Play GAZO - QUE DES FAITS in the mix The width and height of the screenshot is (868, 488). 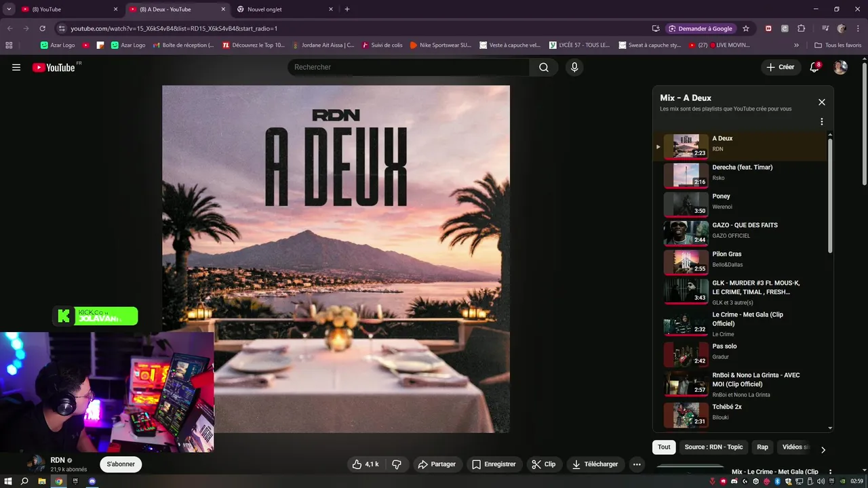[x=741, y=232]
